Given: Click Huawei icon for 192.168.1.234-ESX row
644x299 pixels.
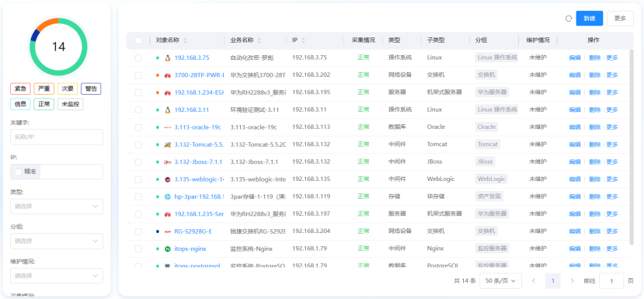Looking at the screenshot, I should point(168,92).
